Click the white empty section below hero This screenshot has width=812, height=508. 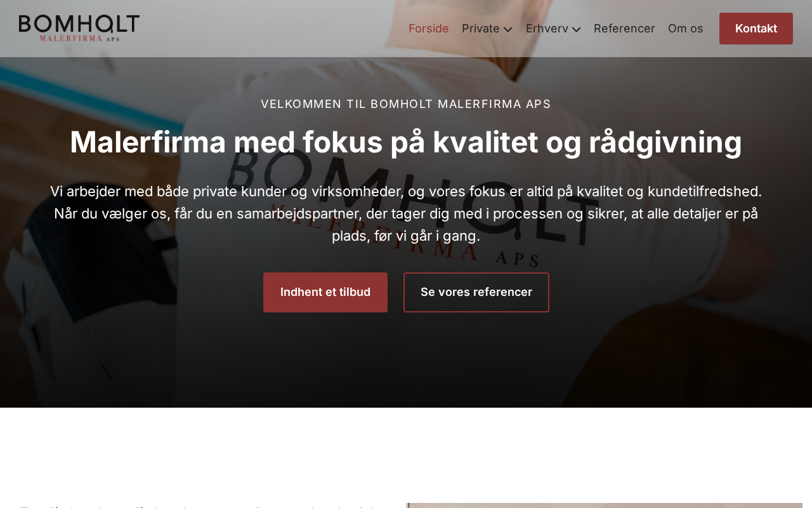point(406,455)
